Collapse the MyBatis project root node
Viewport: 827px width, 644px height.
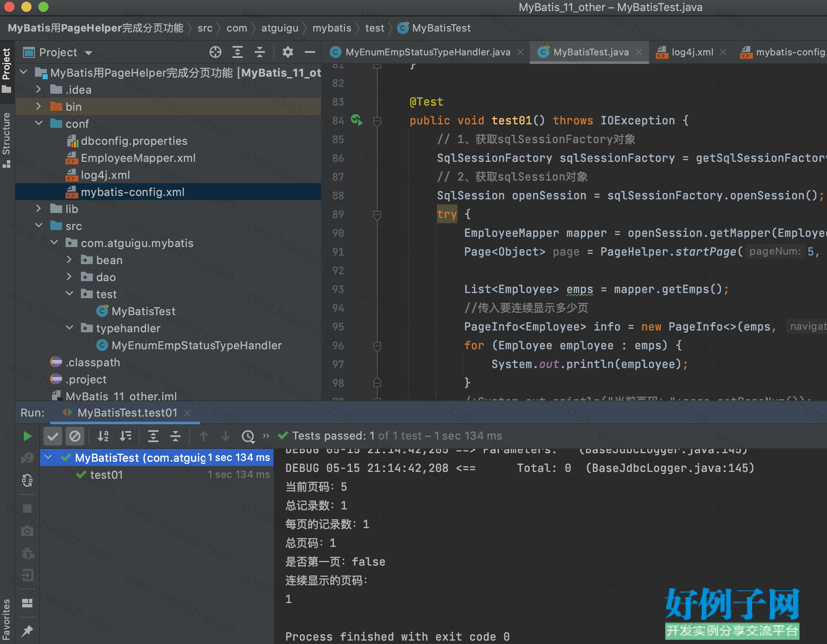24,72
